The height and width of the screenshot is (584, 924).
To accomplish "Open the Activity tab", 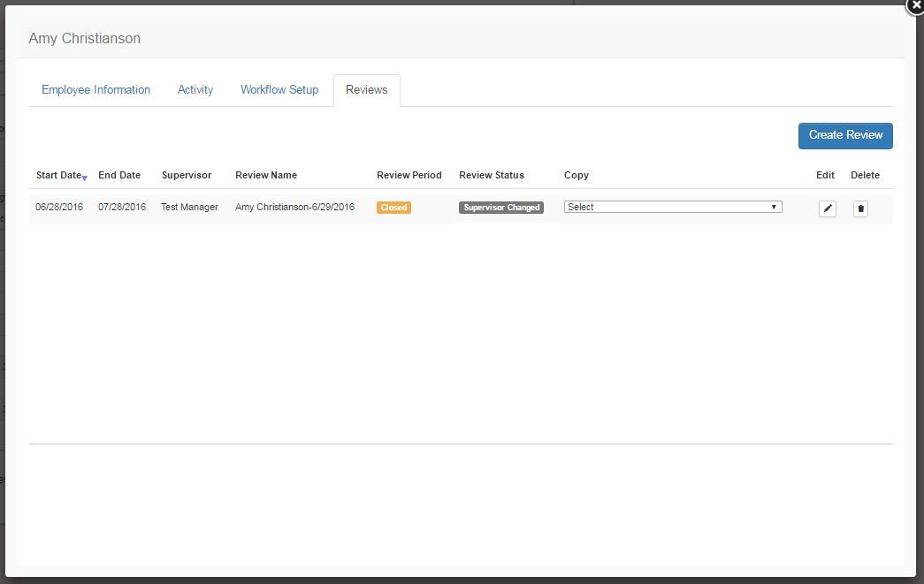I will (195, 89).
